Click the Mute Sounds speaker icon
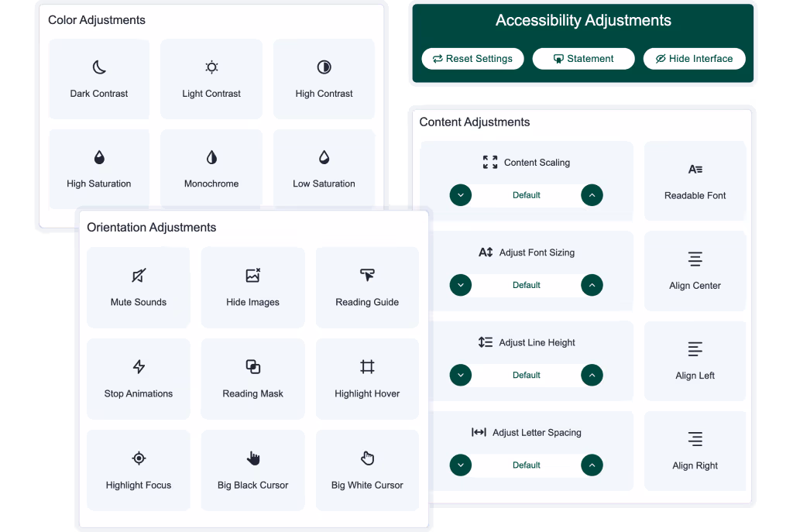793x532 pixels. (139, 276)
